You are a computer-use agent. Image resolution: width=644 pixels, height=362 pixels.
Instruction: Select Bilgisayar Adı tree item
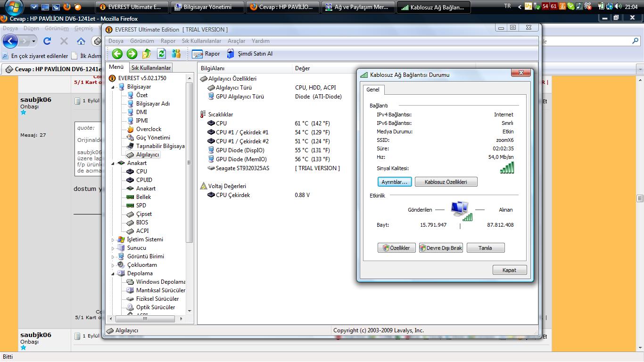(153, 104)
